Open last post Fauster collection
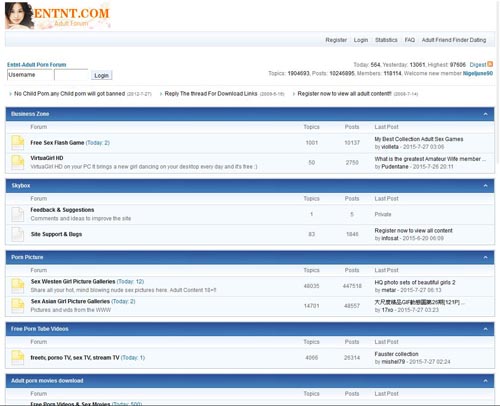The image size is (500, 406). tap(396, 354)
